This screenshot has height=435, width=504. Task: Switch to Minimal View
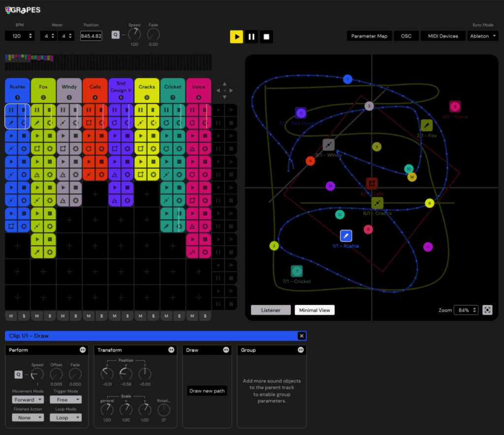pyautogui.click(x=315, y=310)
